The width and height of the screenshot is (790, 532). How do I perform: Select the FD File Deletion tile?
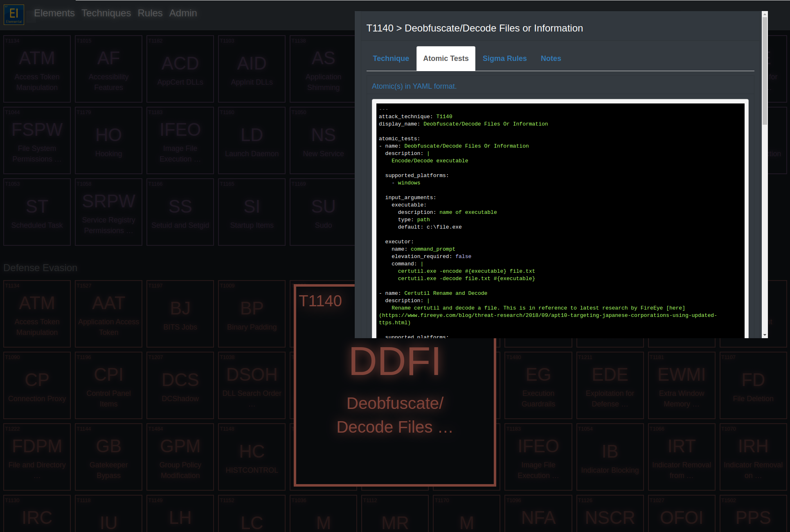753,385
